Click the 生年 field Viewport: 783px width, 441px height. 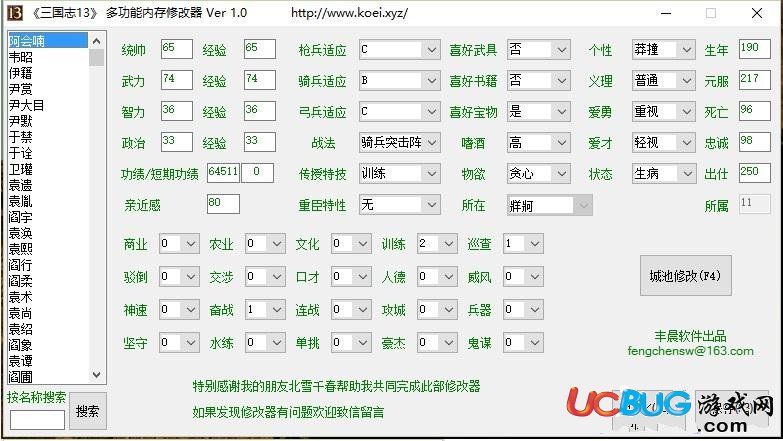pos(754,49)
